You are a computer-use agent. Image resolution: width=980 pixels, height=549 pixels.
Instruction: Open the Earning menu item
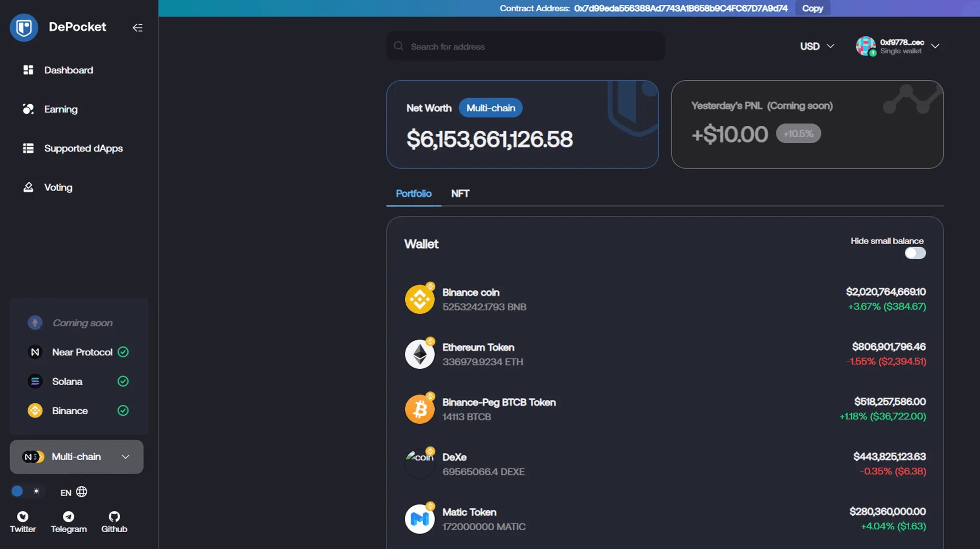[x=61, y=109]
